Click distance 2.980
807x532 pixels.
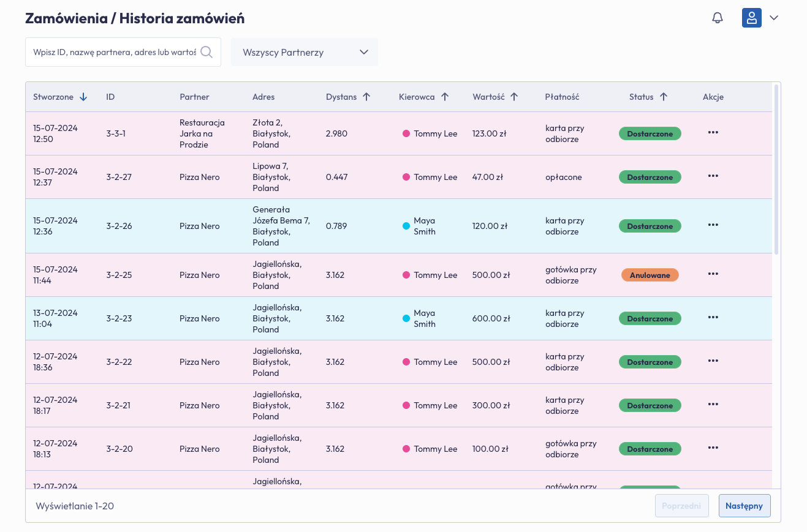tap(336, 133)
